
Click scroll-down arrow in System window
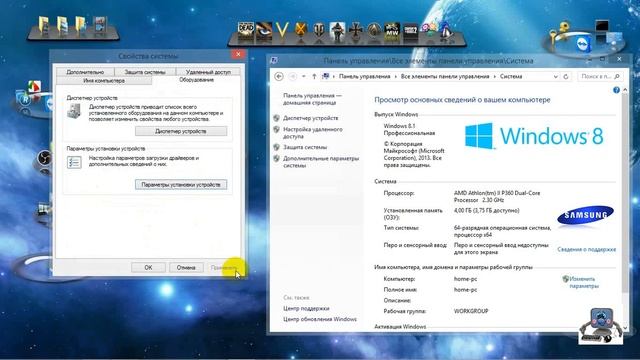pos(625,327)
